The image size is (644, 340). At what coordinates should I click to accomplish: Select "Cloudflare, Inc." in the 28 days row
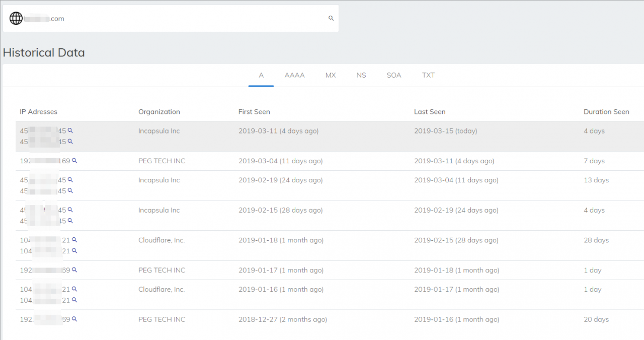[x=162, y=240]
